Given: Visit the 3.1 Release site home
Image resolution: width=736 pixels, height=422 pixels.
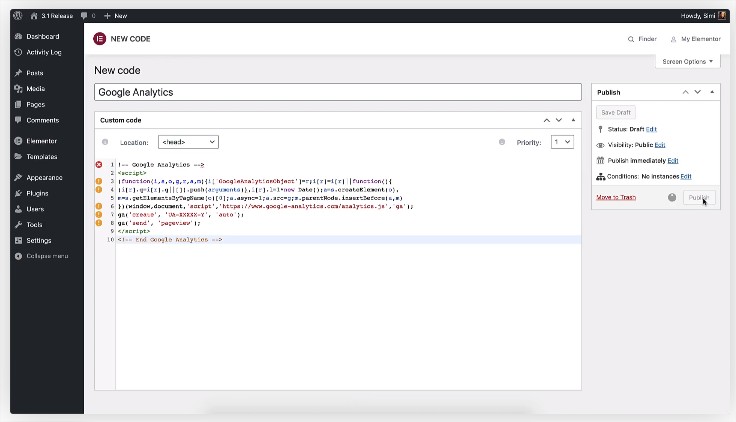Looking at the screenshot, I should tap(52, 16).
